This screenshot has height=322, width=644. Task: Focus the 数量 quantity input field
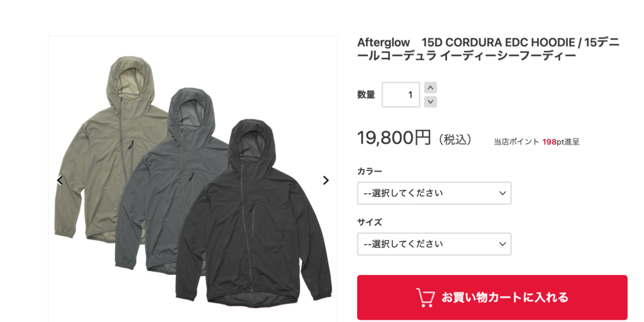[x=401, y=94]
